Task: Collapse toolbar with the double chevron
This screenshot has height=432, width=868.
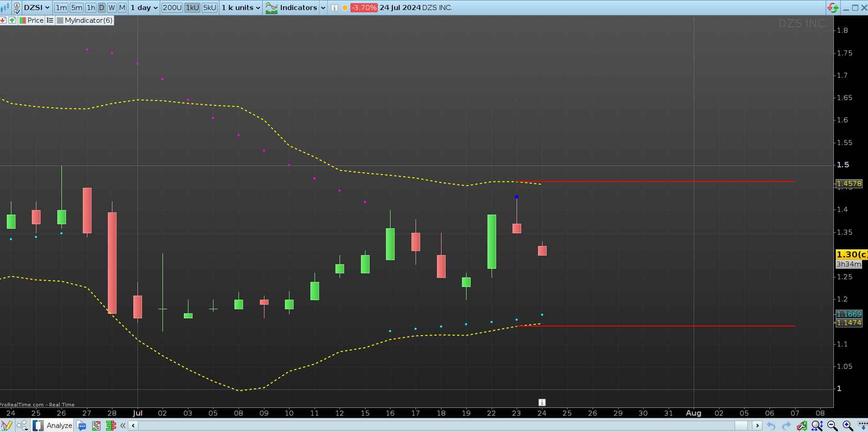Action: [x=123, y=426]
